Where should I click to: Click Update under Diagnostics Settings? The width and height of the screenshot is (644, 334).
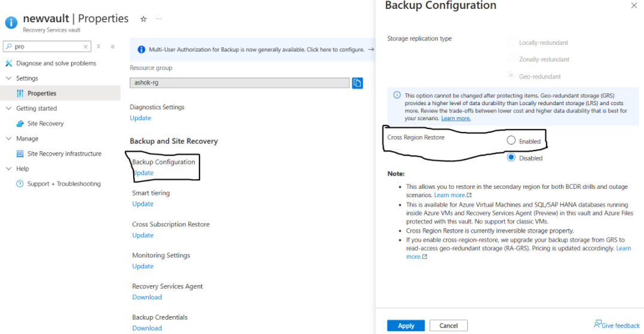click(140, 118)
